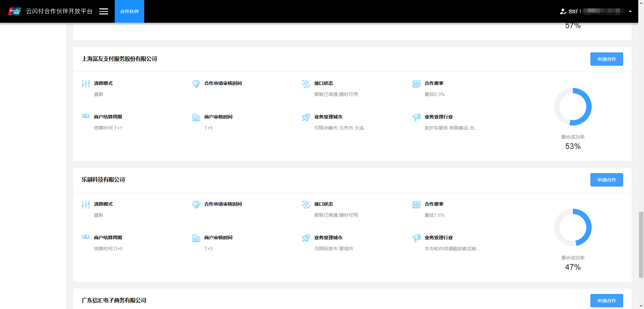Click 本市和市郊通勤旅客运输… industry text
The height and width of the screenshot is (309, 644).
click(452, 249)
